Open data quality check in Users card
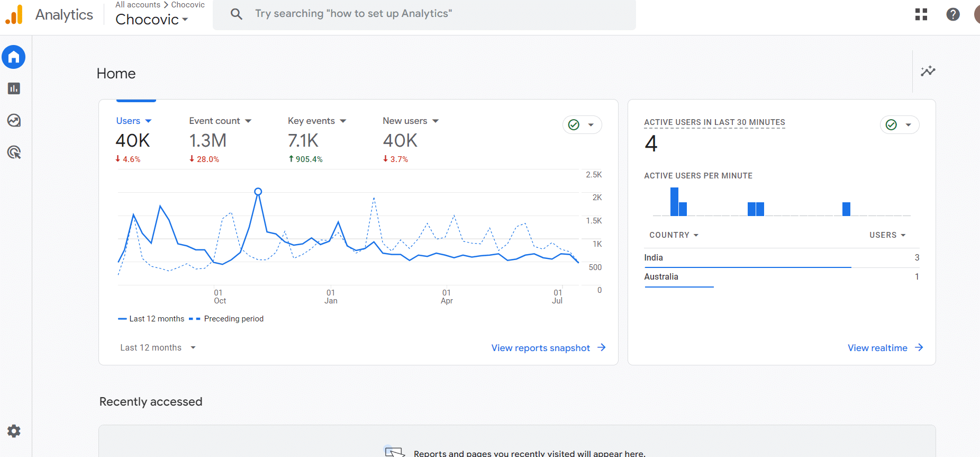The height and width of the screenshot is (457, 980). click(x=582, y=125)
